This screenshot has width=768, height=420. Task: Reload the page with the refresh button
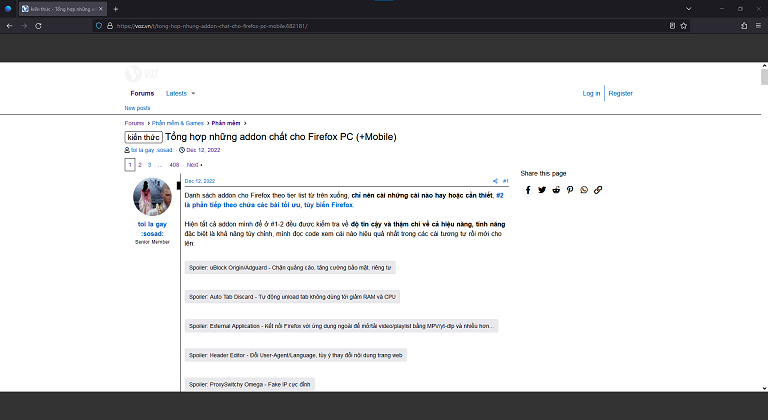(x=37, y=25)
